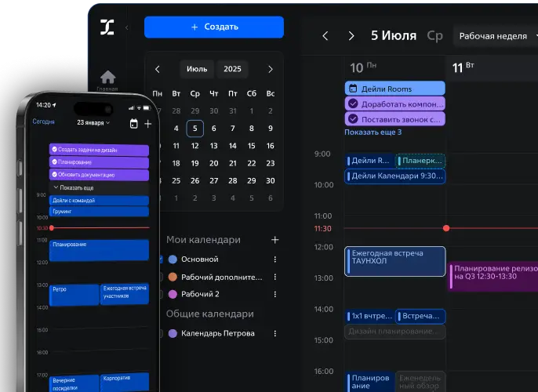Click the blue Основной color dot
Viewport: 538px width, 392px height.
(x=173, y=260)
